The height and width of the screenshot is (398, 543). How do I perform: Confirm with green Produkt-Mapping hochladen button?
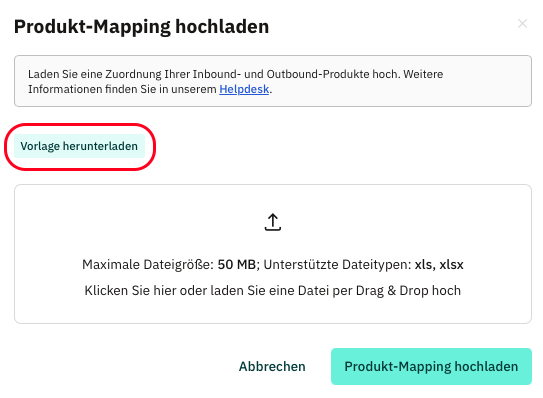point(431,366)
